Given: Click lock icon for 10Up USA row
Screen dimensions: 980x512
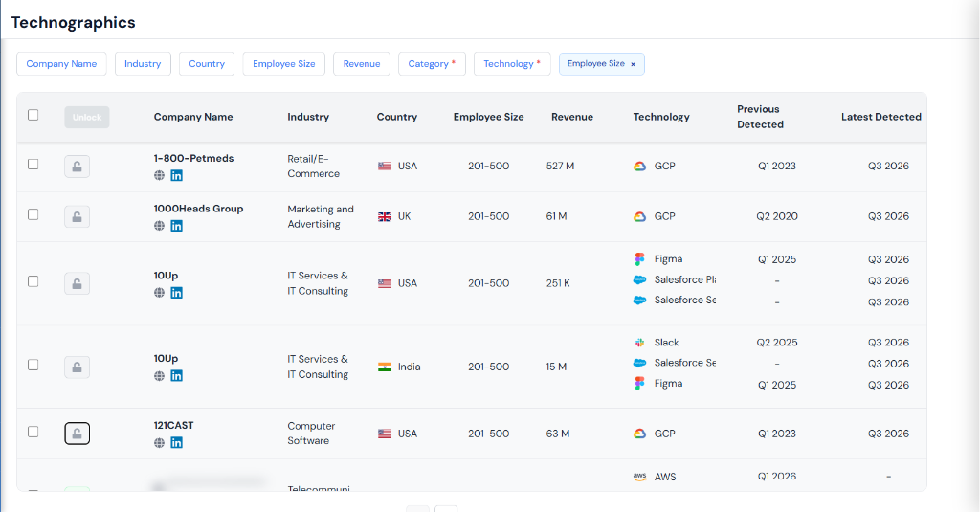Looking at the screenshot, I should pyautogui.click(x=77, y=284).
